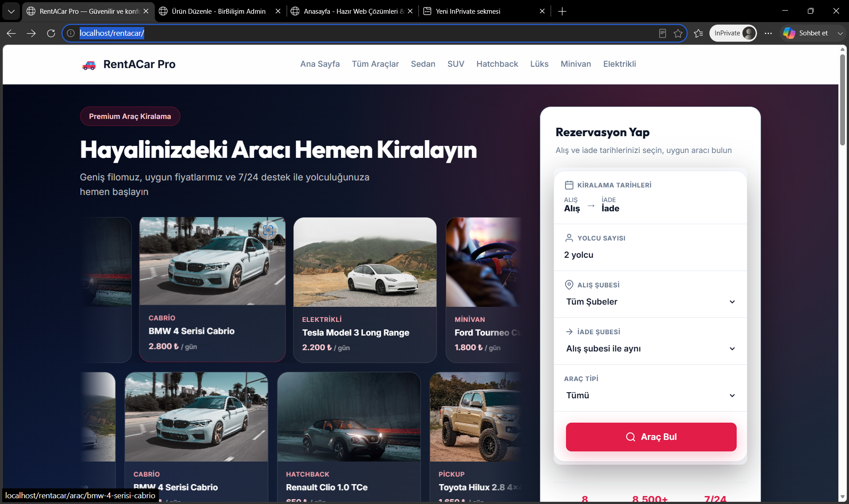Click the browser back arrow
Screen dimensions: 849x504
point(11,33)
